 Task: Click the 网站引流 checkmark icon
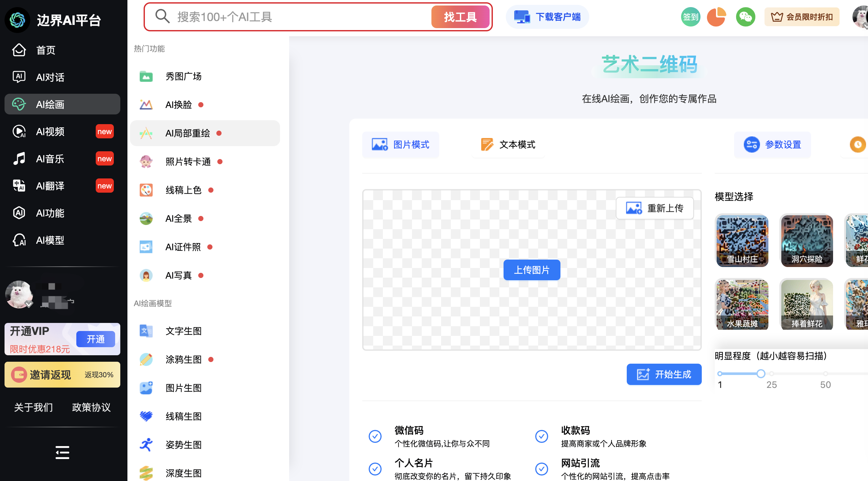[x=541, y=468]
